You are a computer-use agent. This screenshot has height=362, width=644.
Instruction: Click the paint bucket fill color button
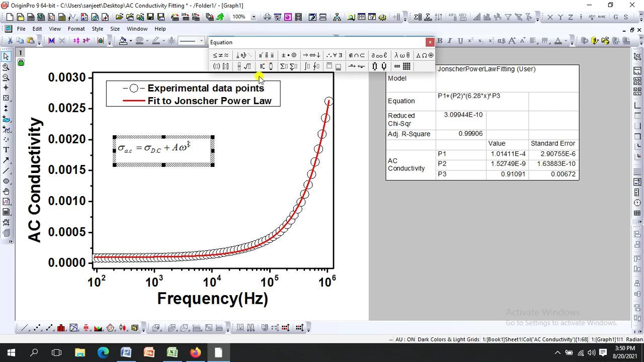pos(123,41)
